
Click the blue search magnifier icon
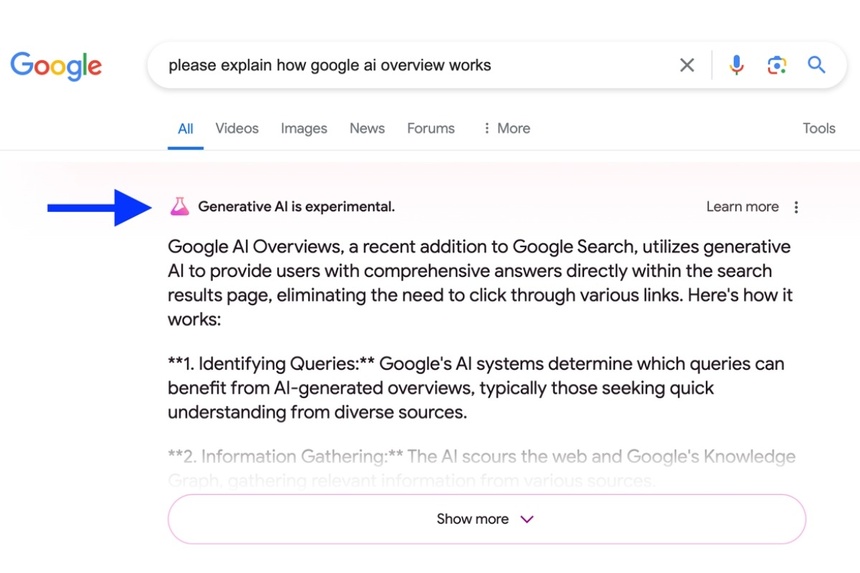coord(817,65)
